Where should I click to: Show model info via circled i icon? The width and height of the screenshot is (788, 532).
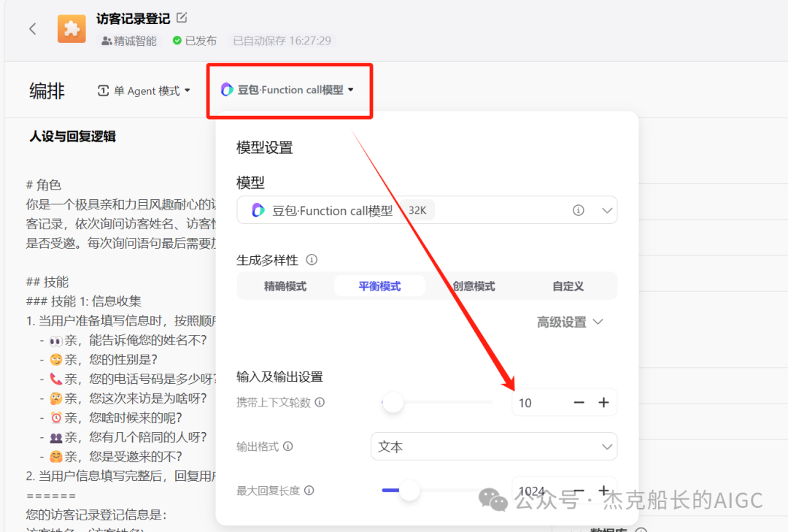tap(579, 210)
